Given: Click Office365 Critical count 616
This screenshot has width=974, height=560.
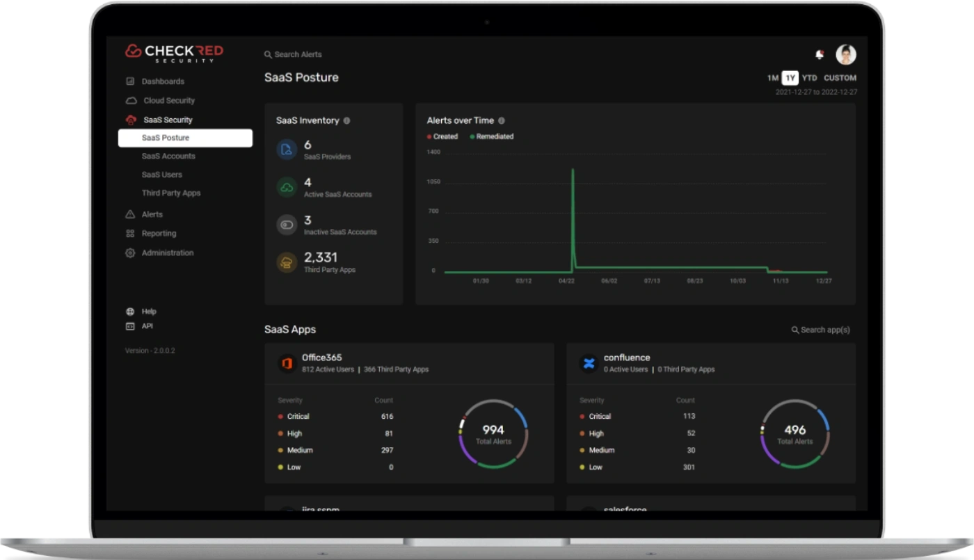Looking at the screenshot, I should (387, 417).
